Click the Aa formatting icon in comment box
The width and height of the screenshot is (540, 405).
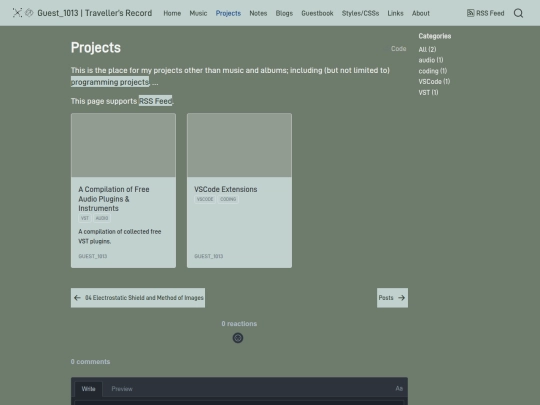pos(399,388)
